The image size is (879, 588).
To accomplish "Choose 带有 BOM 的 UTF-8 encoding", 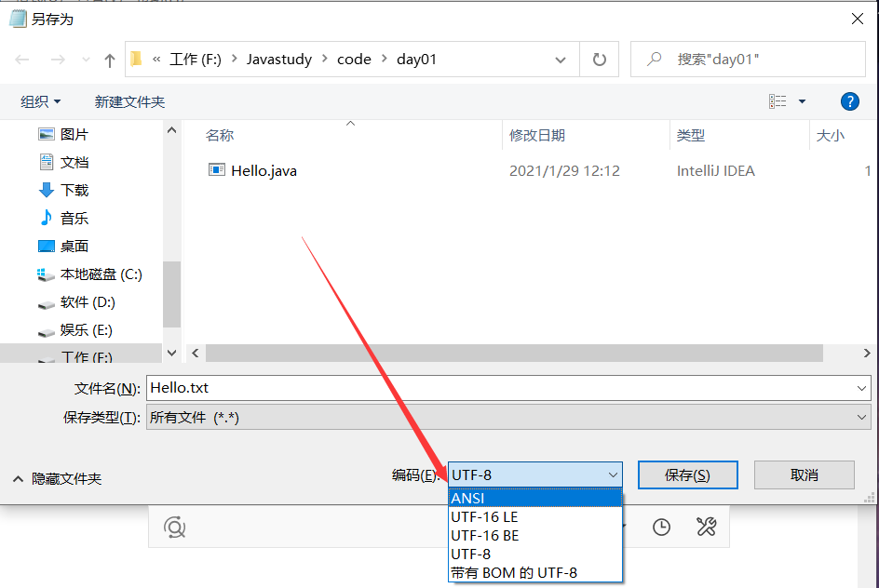I will point(535,573).
